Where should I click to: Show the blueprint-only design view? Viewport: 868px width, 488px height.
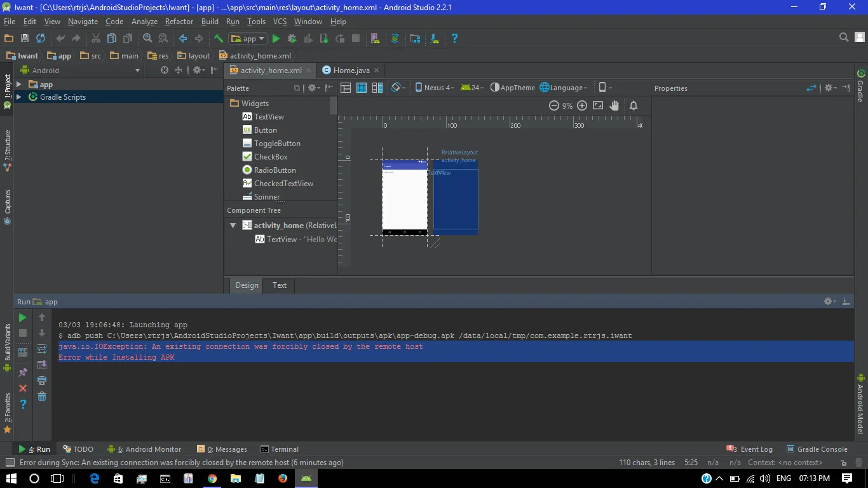(x=361, y=88)
